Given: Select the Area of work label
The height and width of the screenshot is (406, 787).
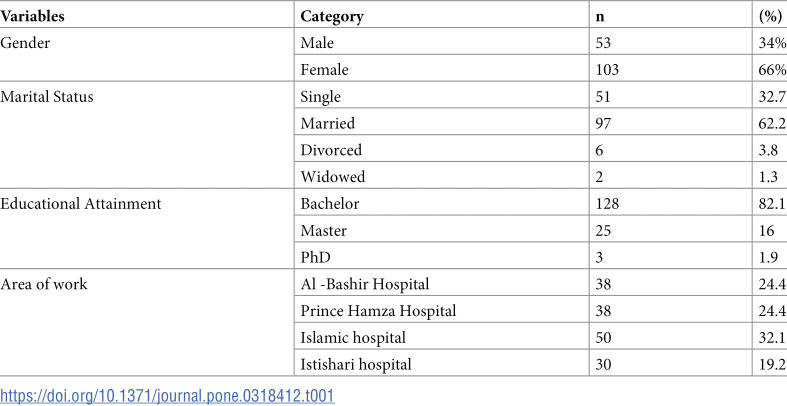Looking at the screenshot, I should pos(44,284).
